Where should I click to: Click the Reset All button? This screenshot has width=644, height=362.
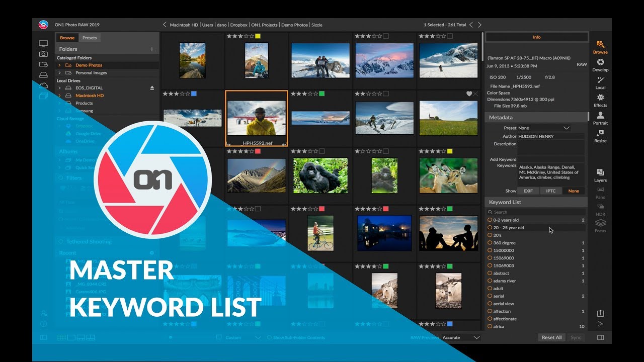[551, 337]
